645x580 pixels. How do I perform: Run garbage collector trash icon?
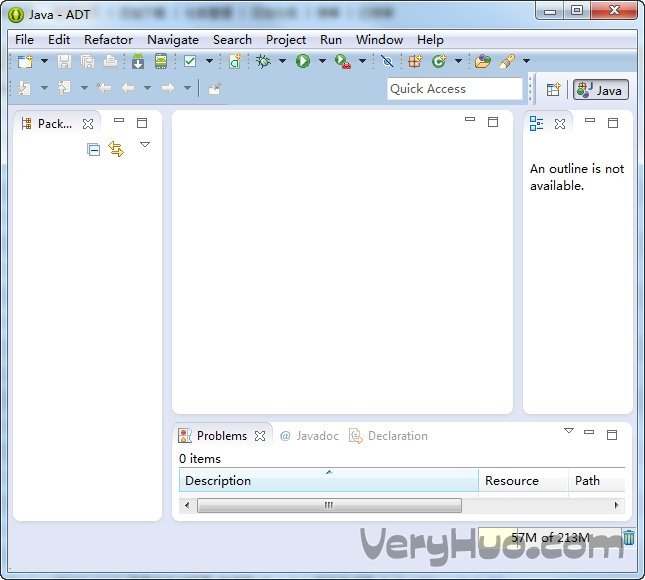(x=629, y=538)
